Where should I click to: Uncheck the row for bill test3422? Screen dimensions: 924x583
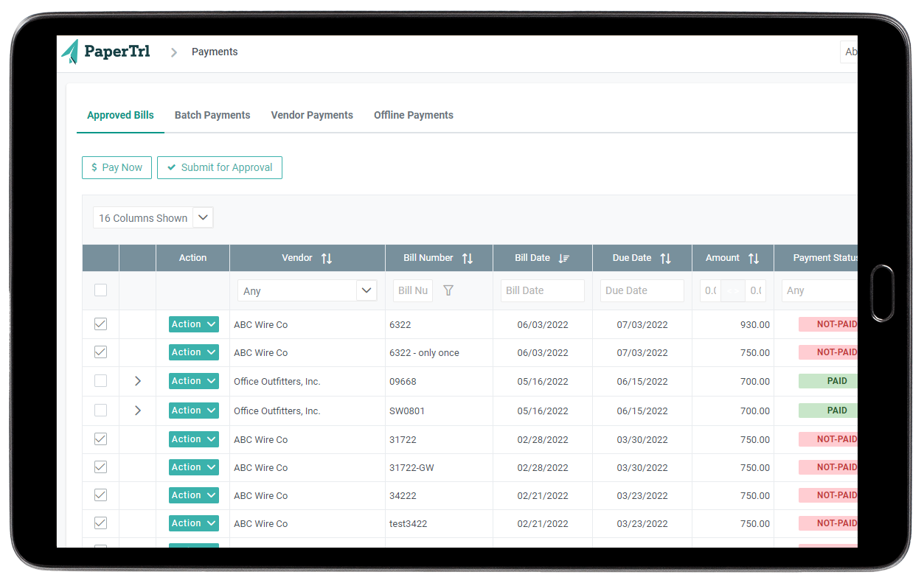pos(101,523)
